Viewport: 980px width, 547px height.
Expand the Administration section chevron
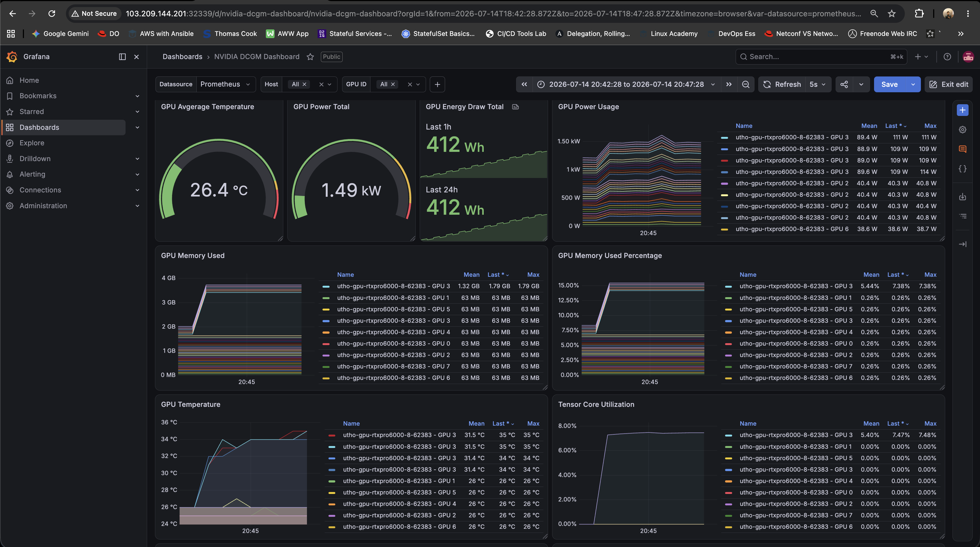click(137, 206)
